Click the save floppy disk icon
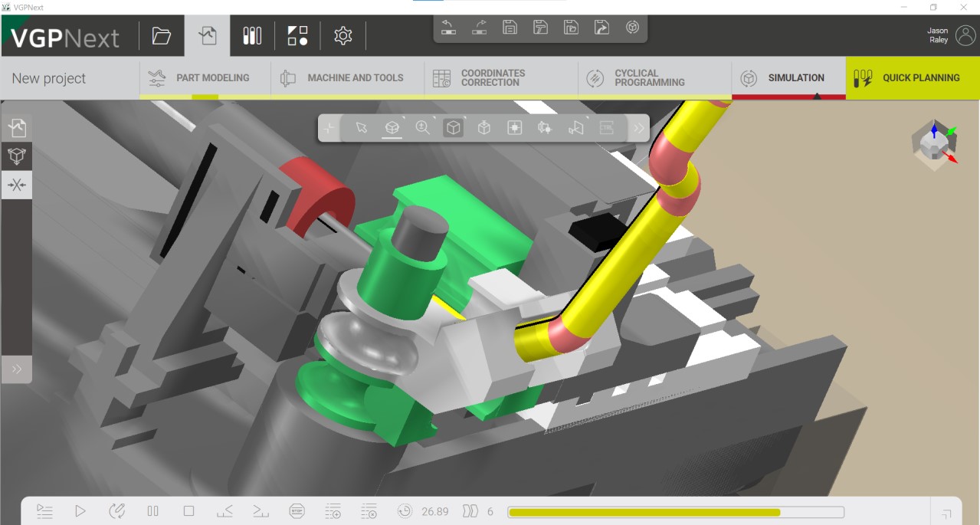Viewport: 980px width, 525px height. (x=510, y=28)
